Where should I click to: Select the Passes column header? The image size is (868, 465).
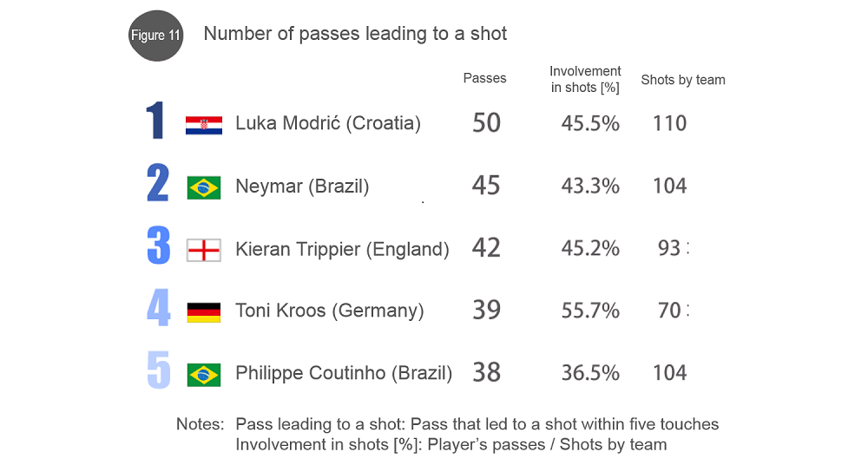pos(485,78)
